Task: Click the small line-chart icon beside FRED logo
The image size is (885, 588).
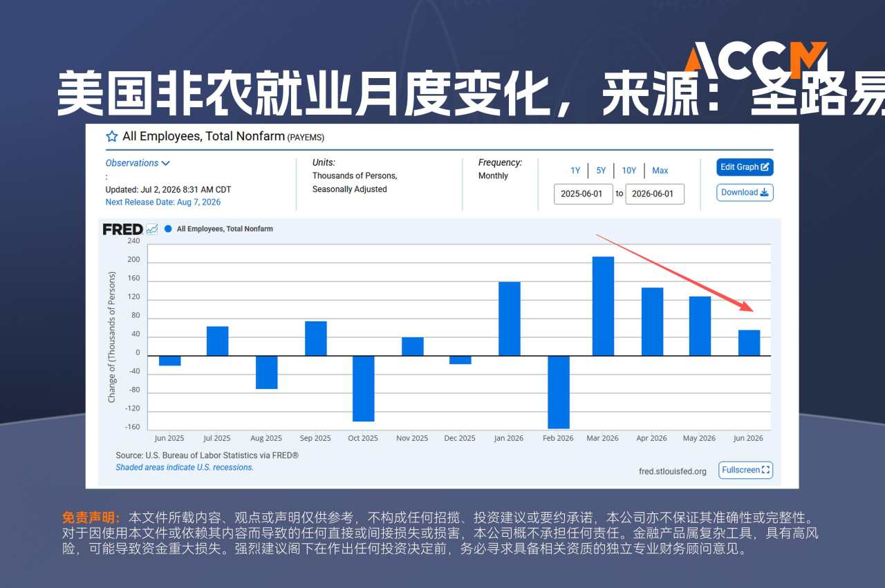Action: [152, 229]
